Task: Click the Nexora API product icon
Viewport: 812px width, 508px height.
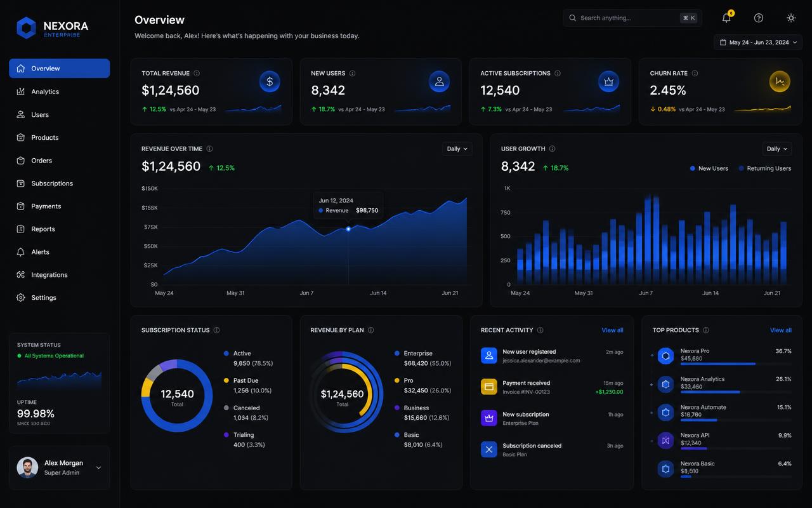Action: click(665, 440)
